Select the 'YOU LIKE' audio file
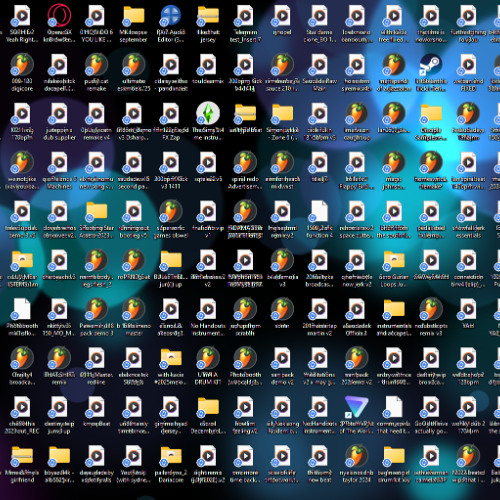This screenshot has height=500, width=500. [96, 15]
